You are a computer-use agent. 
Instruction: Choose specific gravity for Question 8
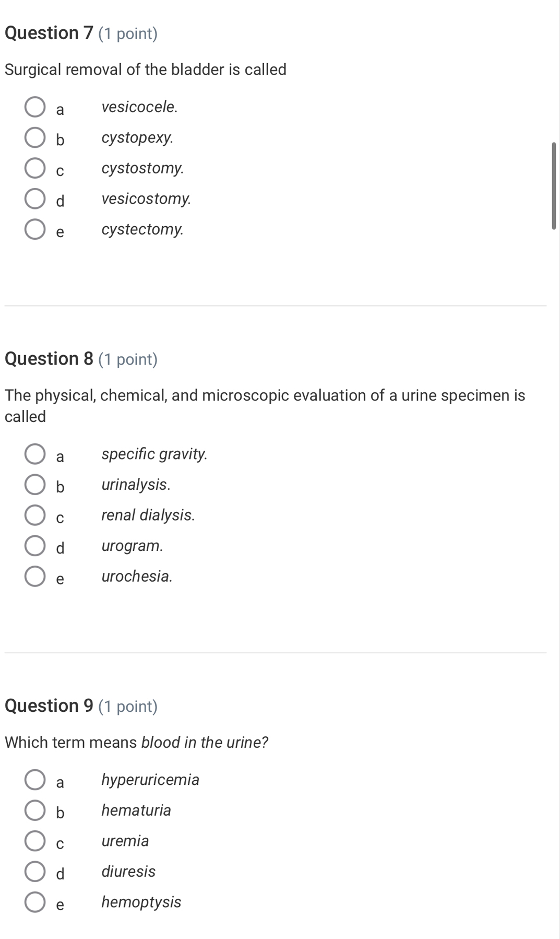click(x=34, y=454)
